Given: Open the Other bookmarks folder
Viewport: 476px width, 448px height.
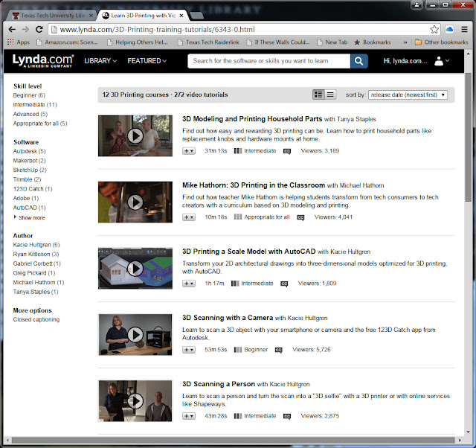Looking at the screenshot, I should (441, 42).
